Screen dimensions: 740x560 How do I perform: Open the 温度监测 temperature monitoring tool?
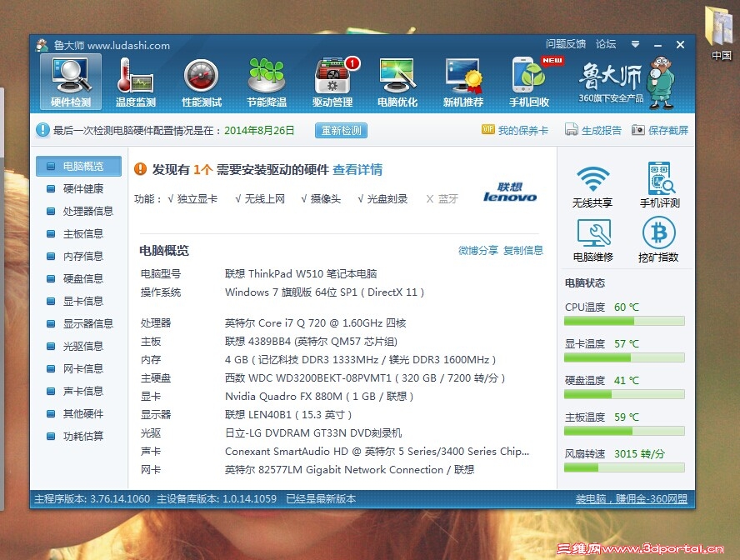(135, 81)
